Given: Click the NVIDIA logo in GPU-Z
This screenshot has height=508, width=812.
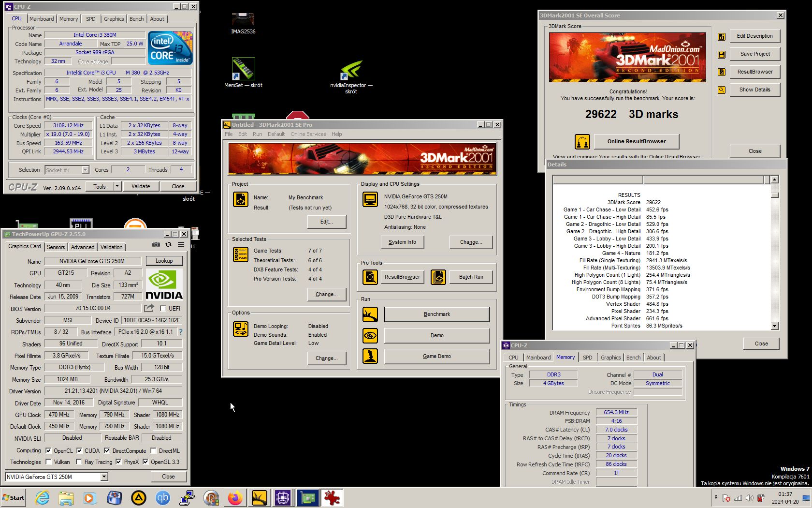Looking at the screenshot, I should pos(164,285).
